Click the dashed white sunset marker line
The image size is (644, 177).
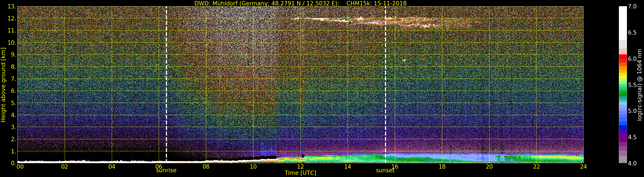385,85
